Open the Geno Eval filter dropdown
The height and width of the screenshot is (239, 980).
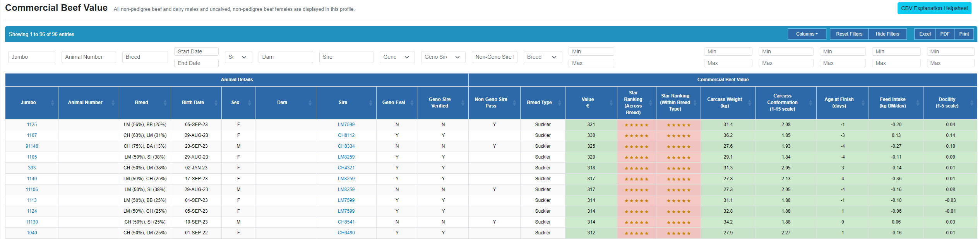click(397, 57)
